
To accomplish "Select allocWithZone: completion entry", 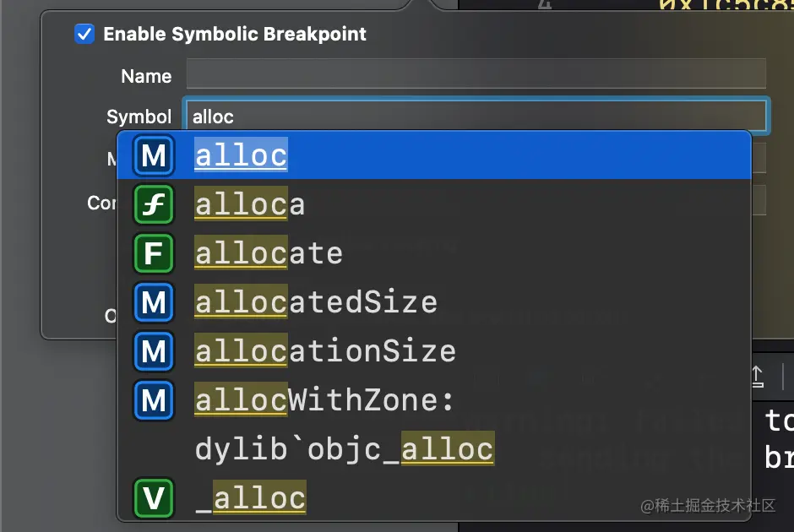I will tap(434, 401).
